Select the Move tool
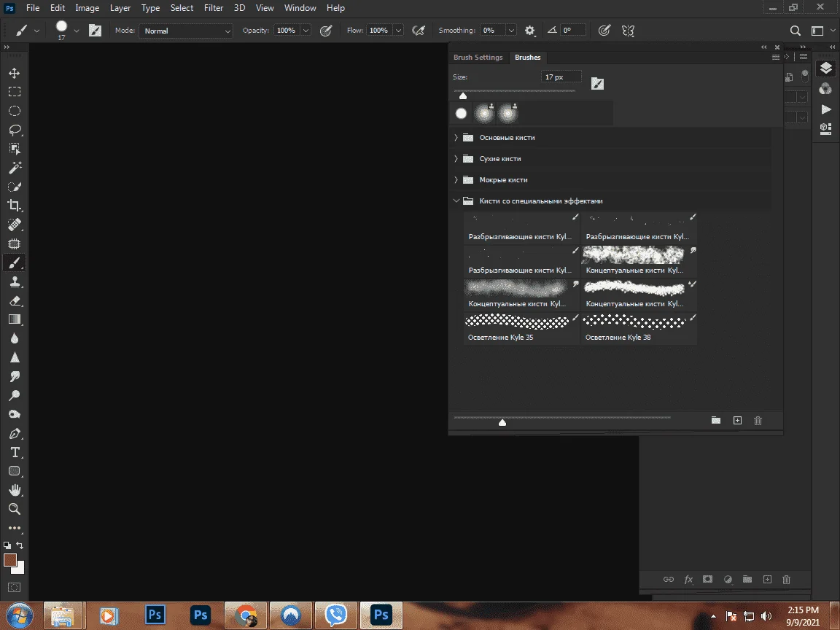This screenshot has width=840, height=630. pyautogui.click(x=15, y=73)
